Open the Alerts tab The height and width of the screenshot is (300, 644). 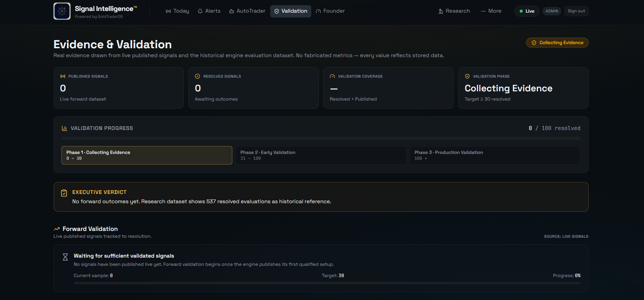point(209,11)
